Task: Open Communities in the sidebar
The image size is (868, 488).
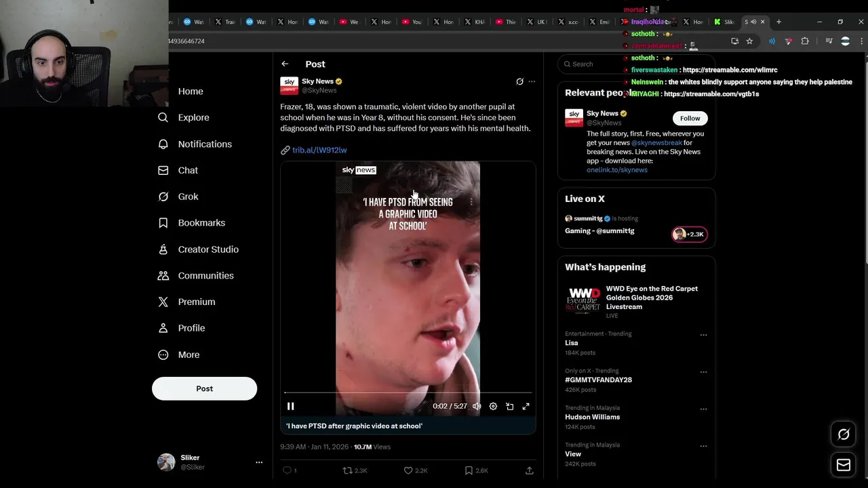Action: coord(196,275)
